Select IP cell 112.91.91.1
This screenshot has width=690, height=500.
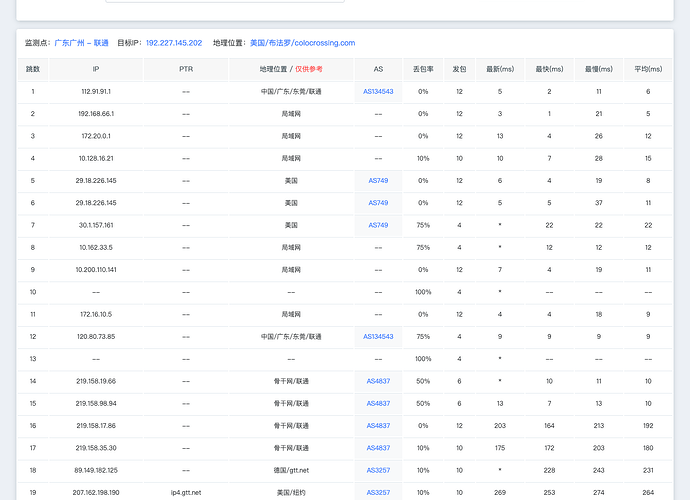click(x=96, y=92)
